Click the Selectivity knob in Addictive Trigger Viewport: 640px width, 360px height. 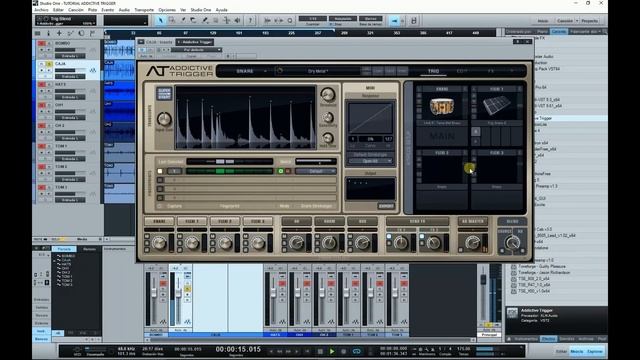(328, 118)
